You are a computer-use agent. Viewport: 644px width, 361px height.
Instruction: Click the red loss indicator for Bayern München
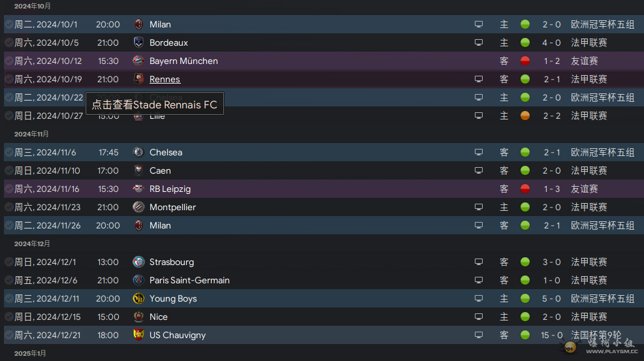525,61
